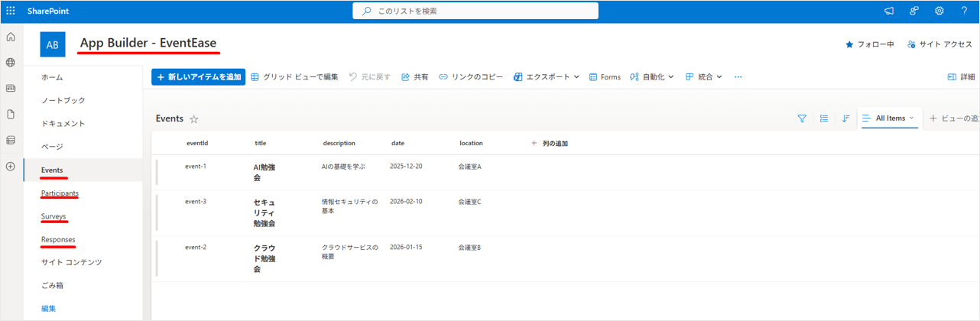The image size is (980, 321).
Task: Open the sort icon next to filter
Action: [x=845, y=118]
